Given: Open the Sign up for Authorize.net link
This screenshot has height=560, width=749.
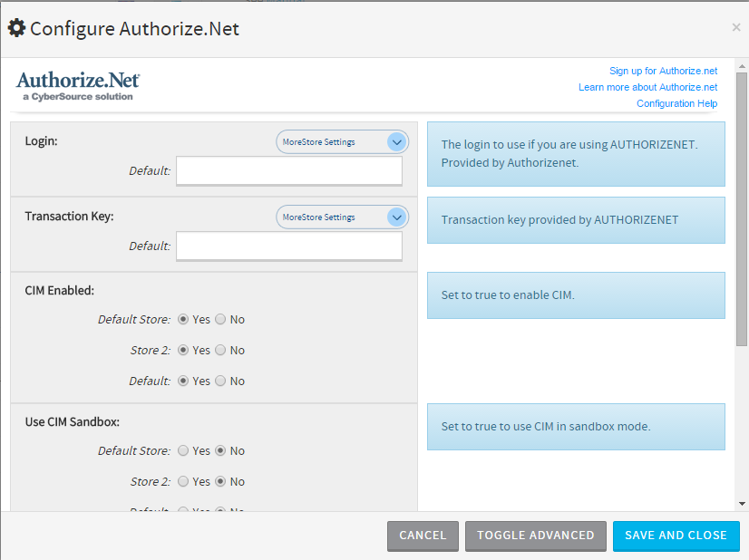Looking at the screenshot, I should coord(663,71).
